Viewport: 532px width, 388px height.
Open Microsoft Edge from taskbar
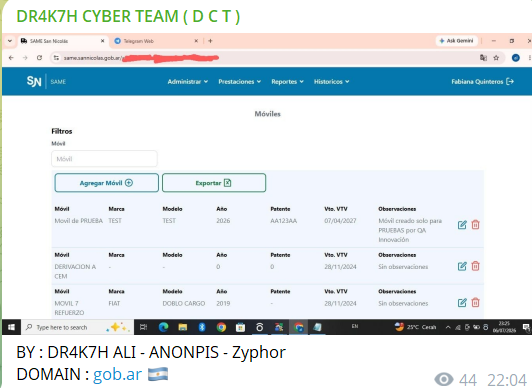[x=164, y=327]
